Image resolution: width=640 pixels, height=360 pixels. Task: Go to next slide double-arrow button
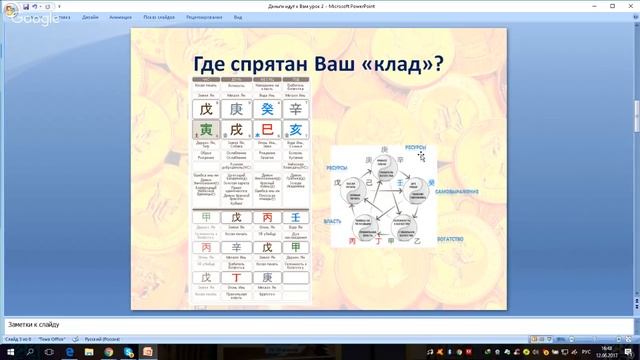click(x=636, y=307)
